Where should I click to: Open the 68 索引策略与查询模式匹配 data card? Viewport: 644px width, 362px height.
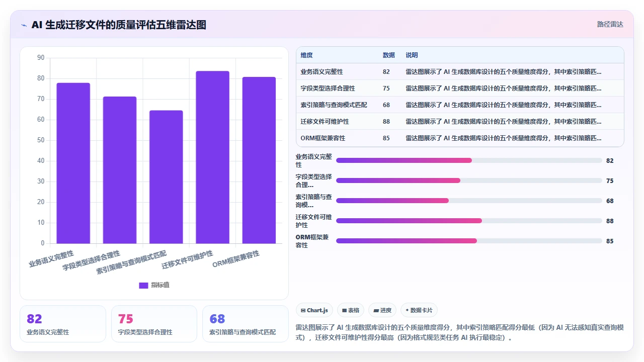(246, 324)
